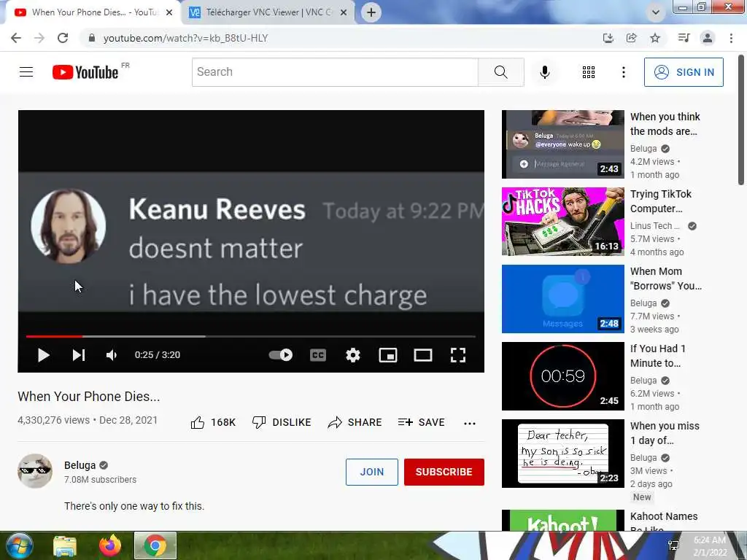Click the Dislike button

click(282, 422)
